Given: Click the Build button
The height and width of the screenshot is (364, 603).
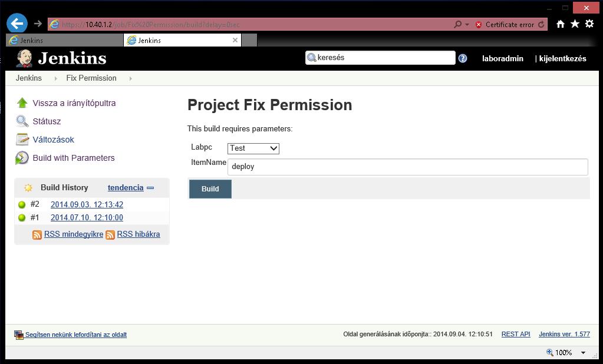Looking at the screenshot, I should [210, 188].
